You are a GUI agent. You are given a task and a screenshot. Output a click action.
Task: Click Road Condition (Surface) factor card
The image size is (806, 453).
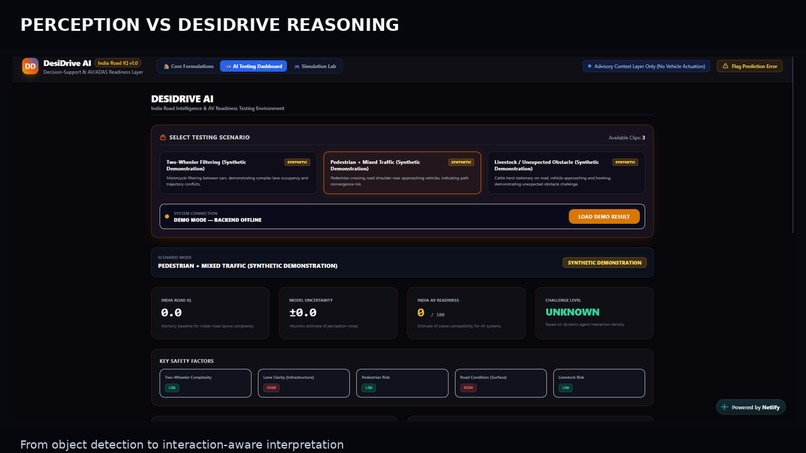click(x=501, y=383)
